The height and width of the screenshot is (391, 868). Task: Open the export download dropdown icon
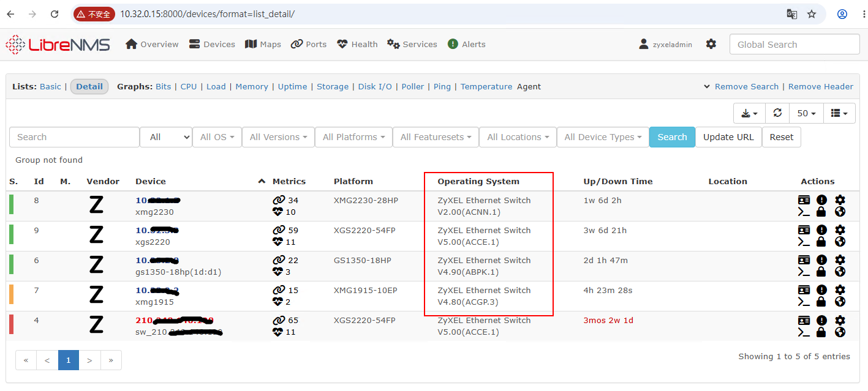[x=750, y=113]
